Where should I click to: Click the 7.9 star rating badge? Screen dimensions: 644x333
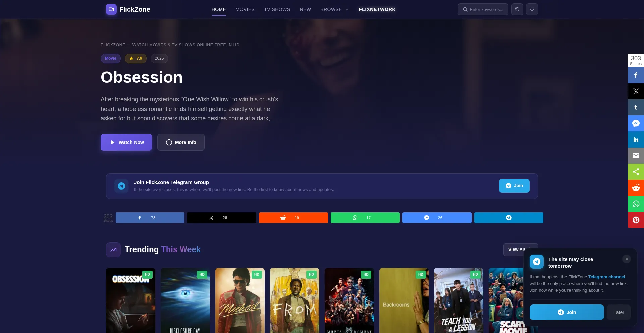pyautogui.click(x=136, y=58)
